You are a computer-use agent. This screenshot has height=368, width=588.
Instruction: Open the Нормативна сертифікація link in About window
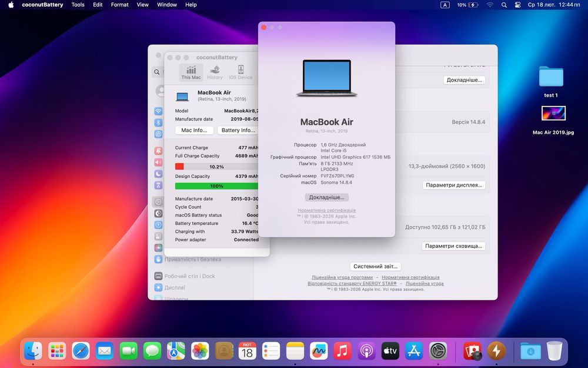coord(326,210)
